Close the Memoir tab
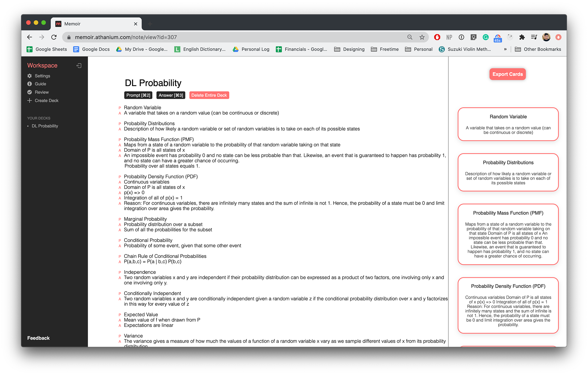This screenshot has width=588, height=375. [135, 24]
